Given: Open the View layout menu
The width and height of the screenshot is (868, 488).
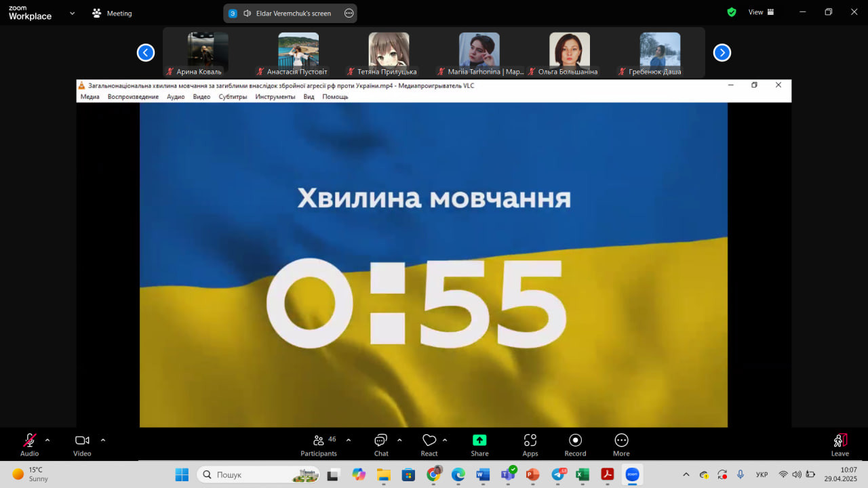Looking at the screenshot, I should 759,12.
